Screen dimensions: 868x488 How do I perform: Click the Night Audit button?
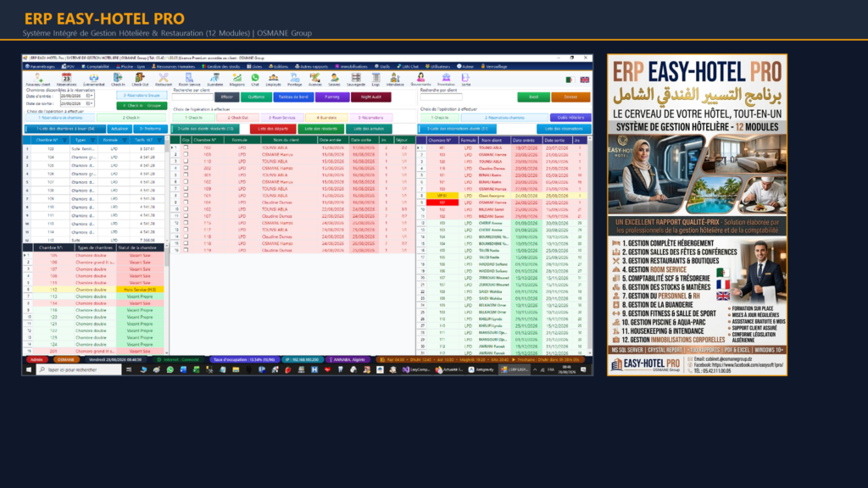(371, 97)
